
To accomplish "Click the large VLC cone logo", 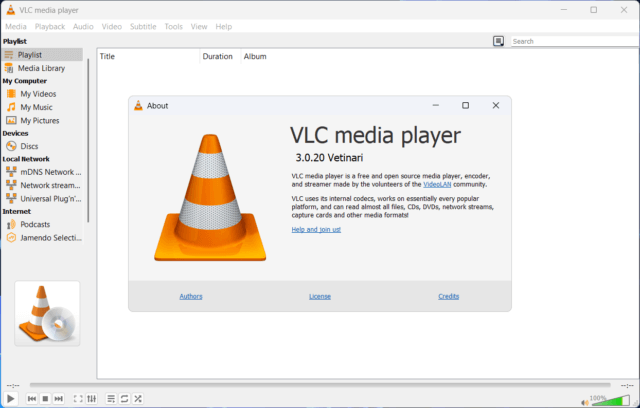I will click(210, 197).
